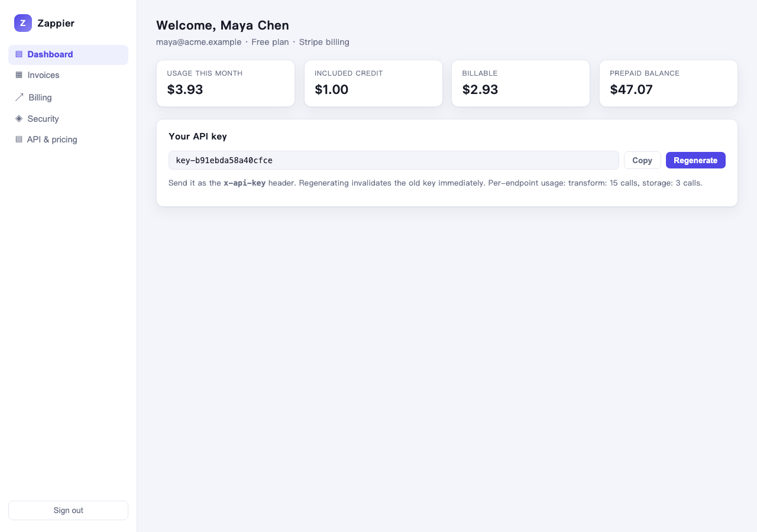Image resolution: width=757 pixels, height=532 pixels.
Task: Click the Usage This Month card
Action: click(x=225, y=83)
